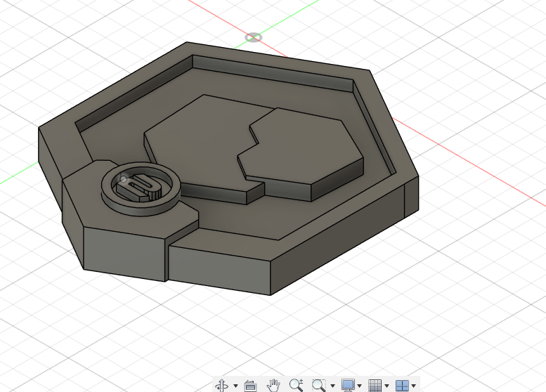Open the Orbit type dropdown arrow
Image resolution: width=546 pixels, height=392 pixels.
(235, 386)
